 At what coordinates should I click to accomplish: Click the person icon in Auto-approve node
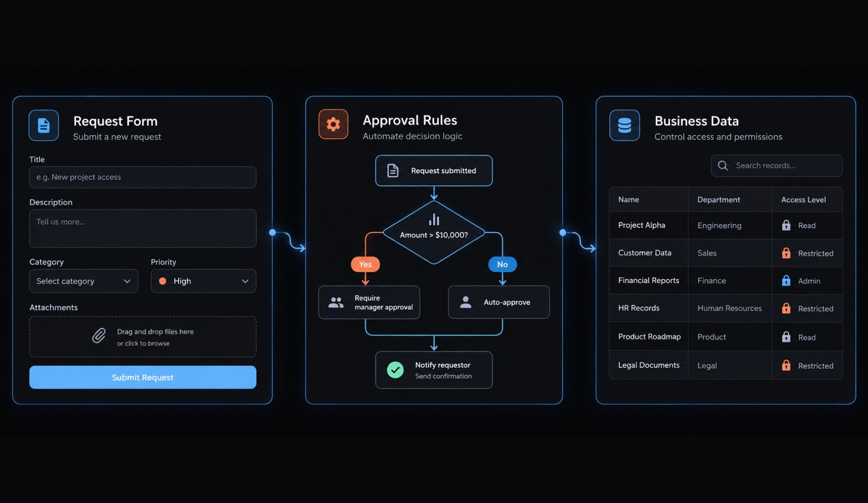[x=466, y=302]
